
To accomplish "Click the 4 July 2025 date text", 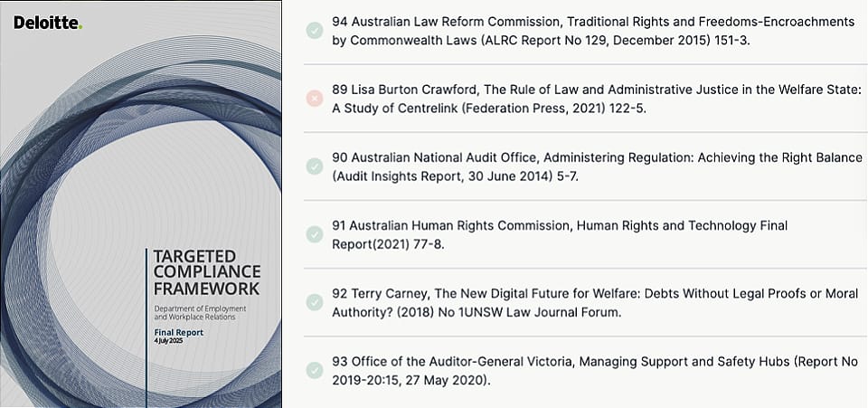I will (x=168, y=341).
